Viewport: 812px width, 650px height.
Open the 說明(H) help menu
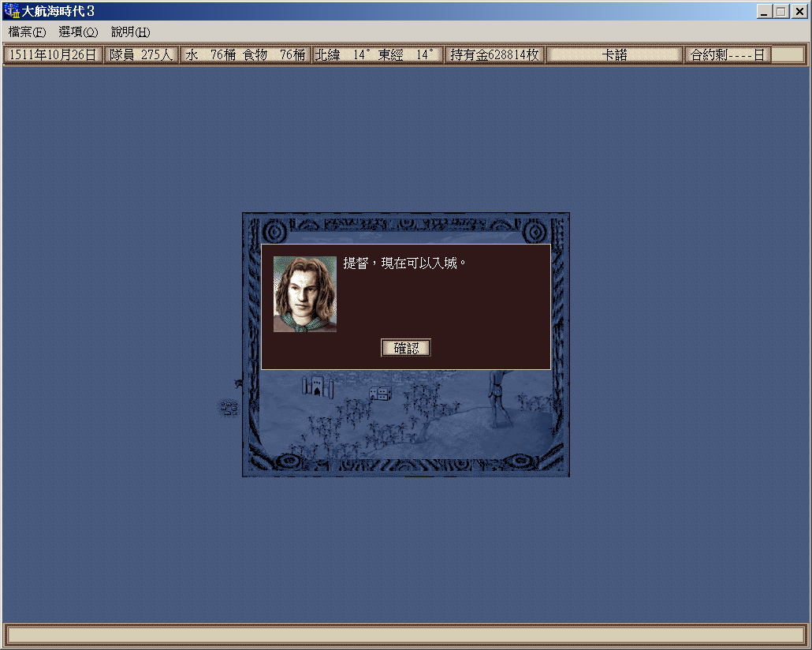click(130, 32)
